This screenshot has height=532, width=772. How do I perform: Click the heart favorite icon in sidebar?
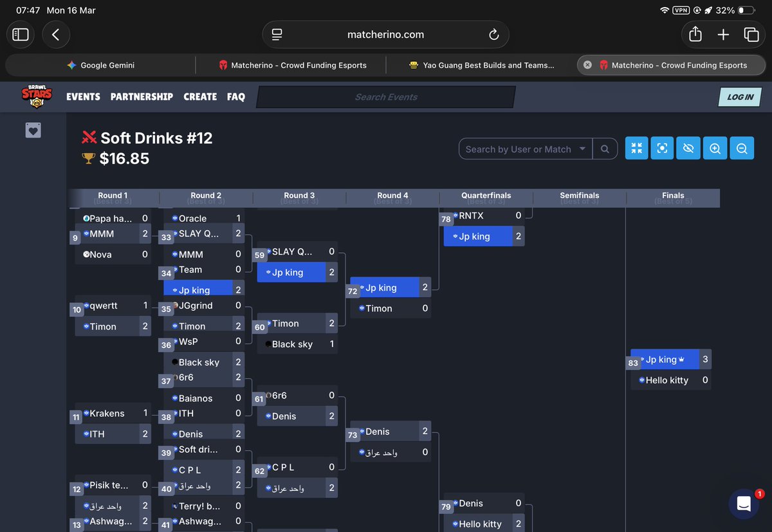[x=33, y=131]
